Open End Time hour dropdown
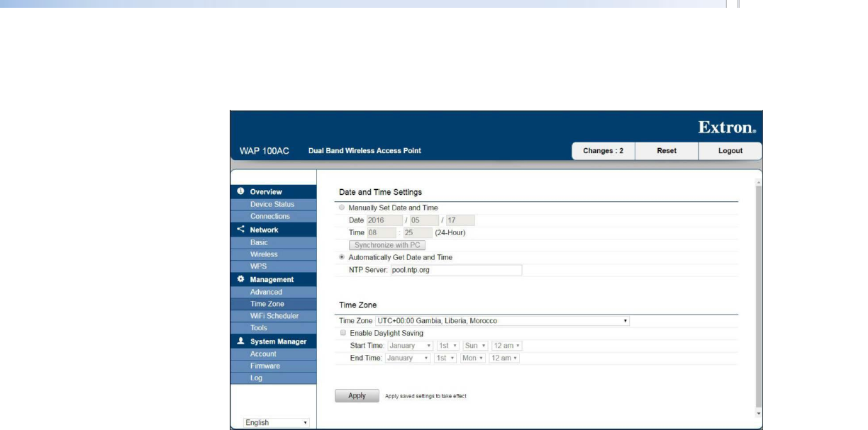The width and height of the screenshot is (868, 430). point(504,358)
